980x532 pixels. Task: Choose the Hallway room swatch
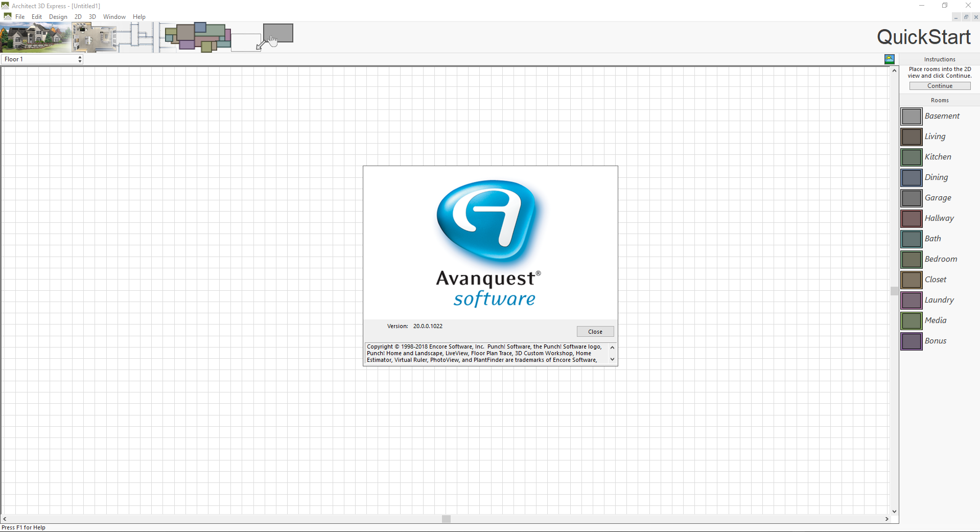click(x=912, y=219)
